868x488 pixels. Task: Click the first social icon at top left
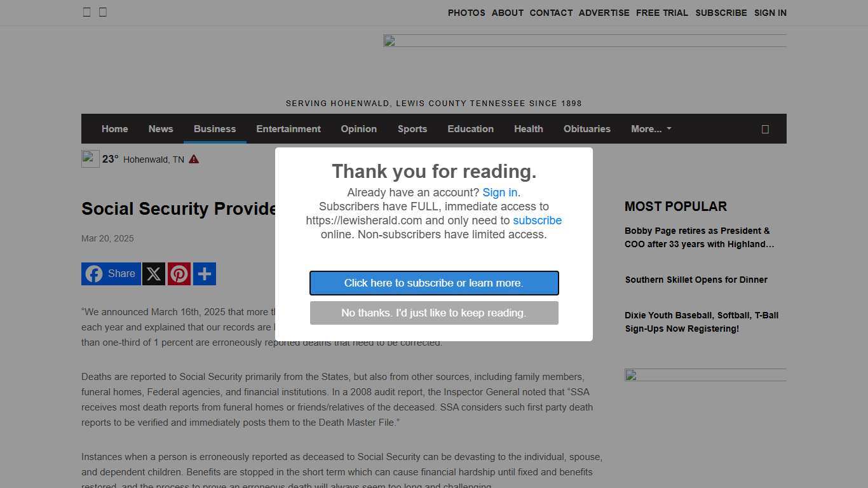coord(87,12)
